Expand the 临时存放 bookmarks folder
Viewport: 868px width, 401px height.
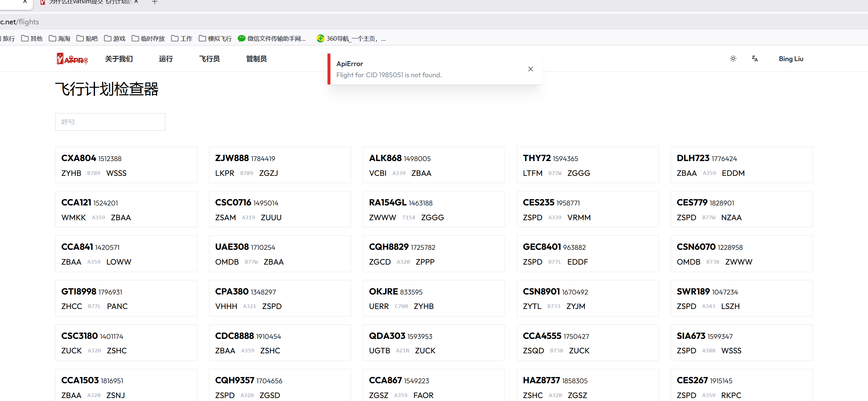click(148, 38)
